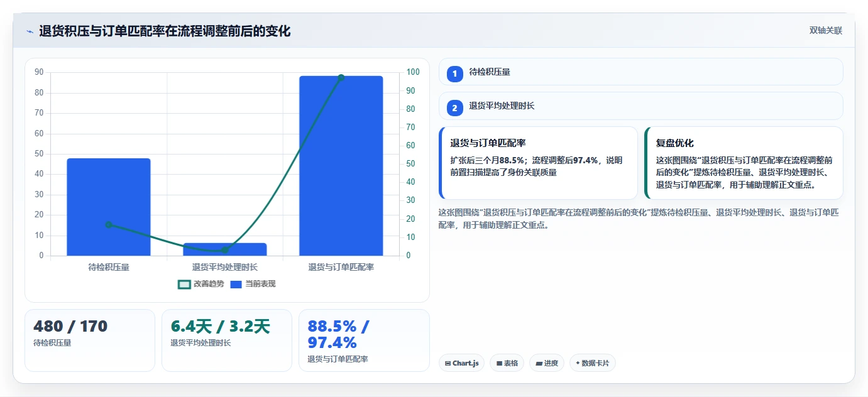Click the 88.5% / 97.4% stat card
This screenshot has width=868, height=397.
click(x=364, y=340)
